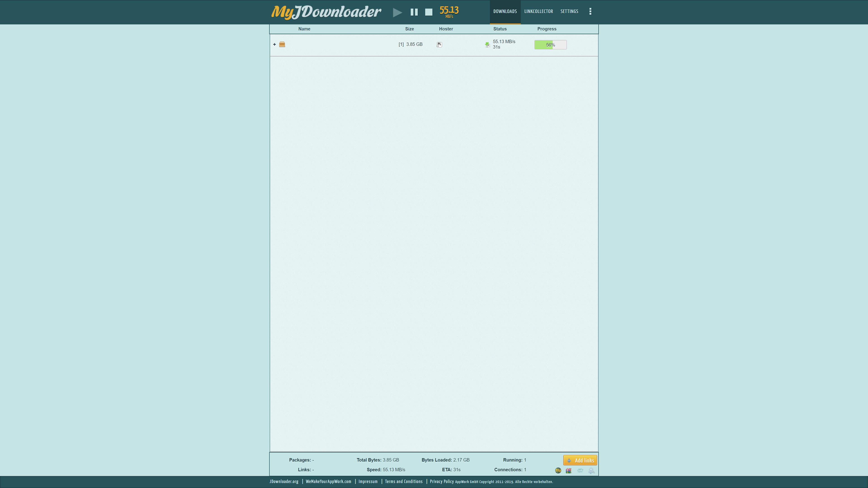
Task: Click the MyJDownloader globe icon in the footer
Action: point(558,470)
